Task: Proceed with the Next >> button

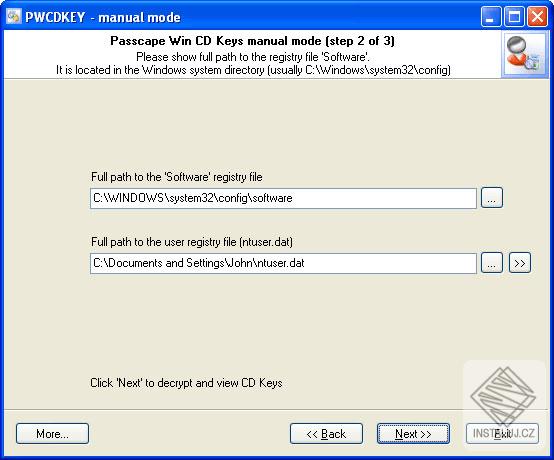Action: [x=413, y=434]
